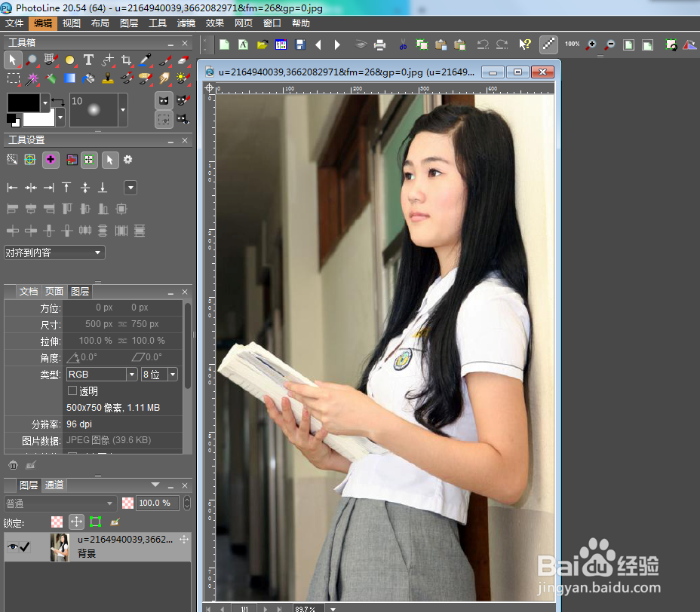Toggle the position lock in the layers panel
The width and height of the screenshot is (700, 612).
pos(76,522)
